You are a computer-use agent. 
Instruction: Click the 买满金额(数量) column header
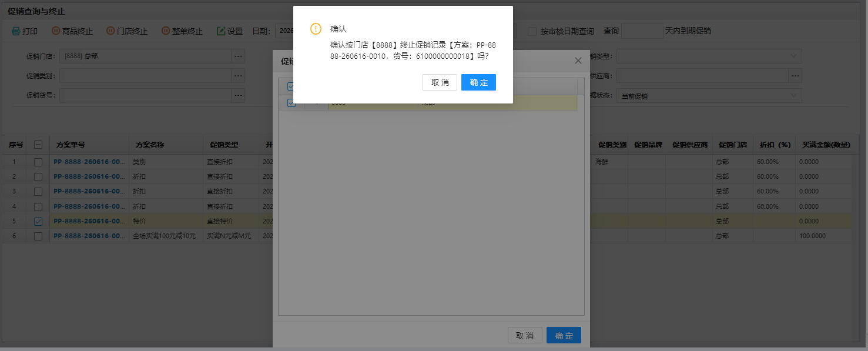(826, 145)
